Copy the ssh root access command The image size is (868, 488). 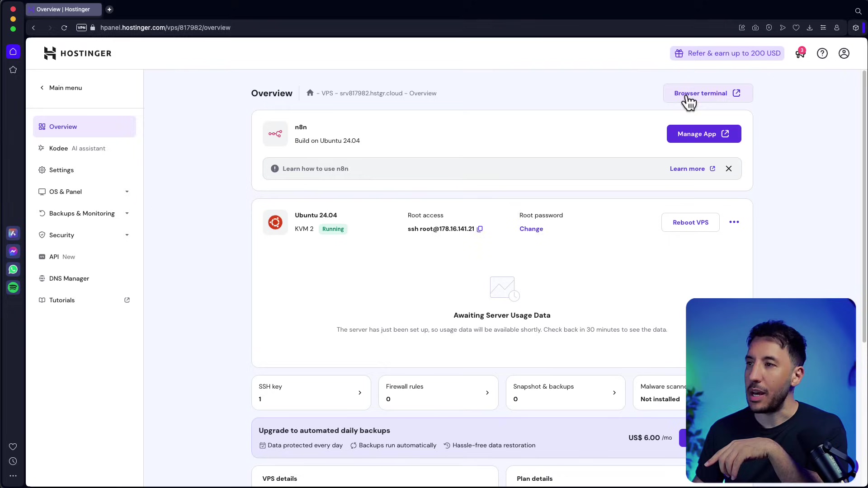point(480,229)
